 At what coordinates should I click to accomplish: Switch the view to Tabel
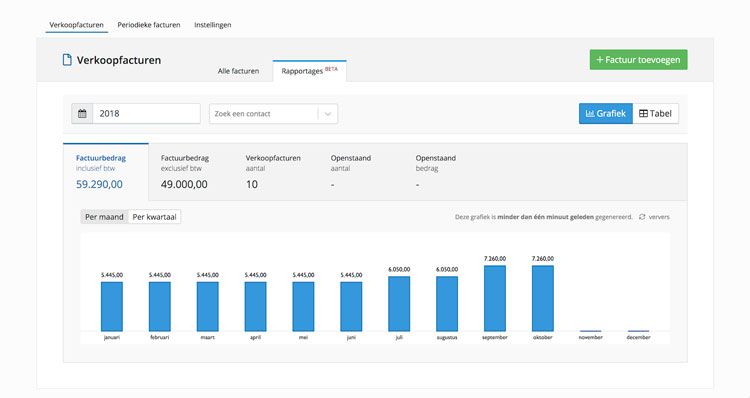tap(655, 113)
